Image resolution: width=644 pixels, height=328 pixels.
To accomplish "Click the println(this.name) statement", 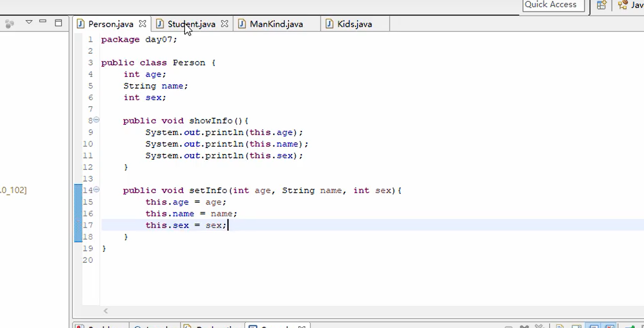I will click(x=227, y=144).
